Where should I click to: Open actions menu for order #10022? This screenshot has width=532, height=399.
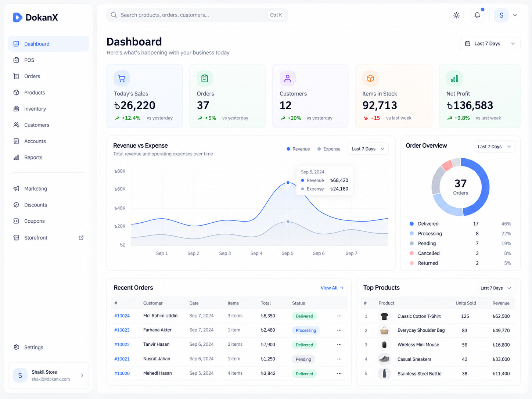tap(339, 345)
